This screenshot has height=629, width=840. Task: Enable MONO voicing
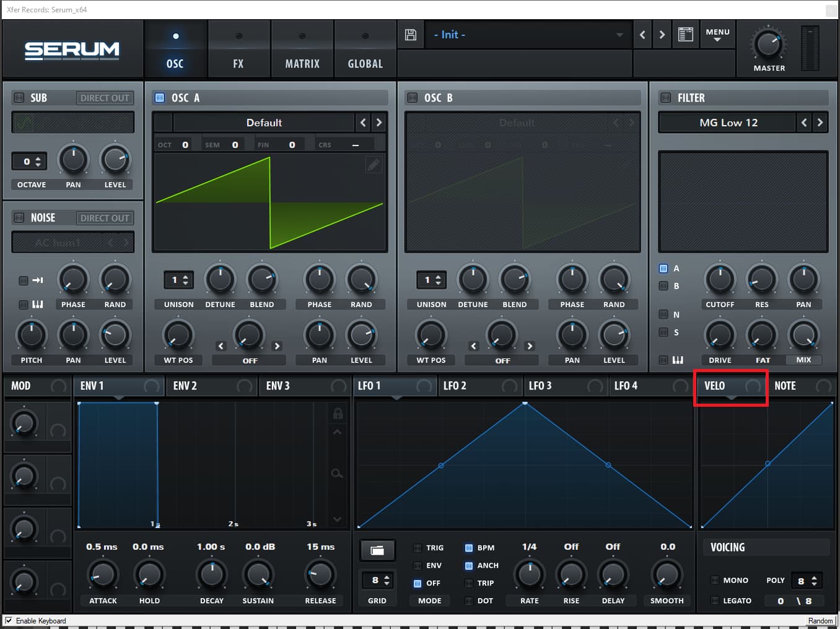(x=715, y=580)
